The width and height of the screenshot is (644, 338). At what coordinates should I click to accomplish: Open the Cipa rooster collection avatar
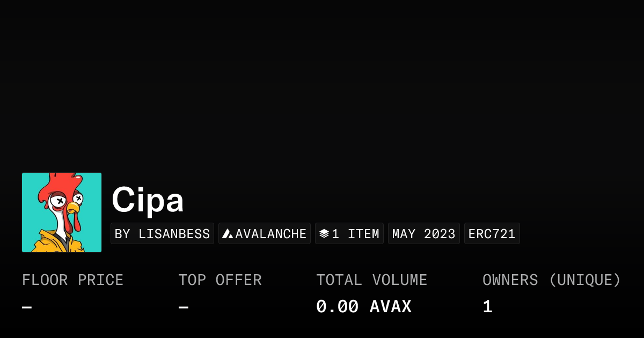click(62, 212)
